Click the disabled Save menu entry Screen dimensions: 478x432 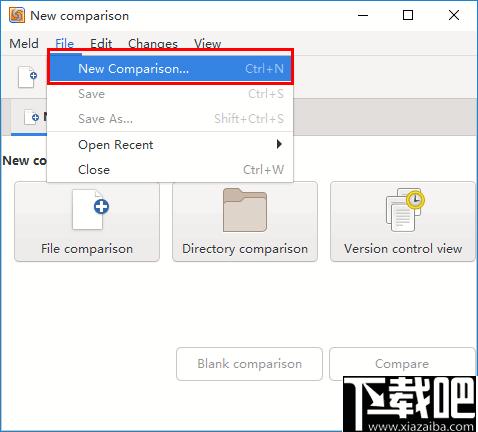coord(170,94)
